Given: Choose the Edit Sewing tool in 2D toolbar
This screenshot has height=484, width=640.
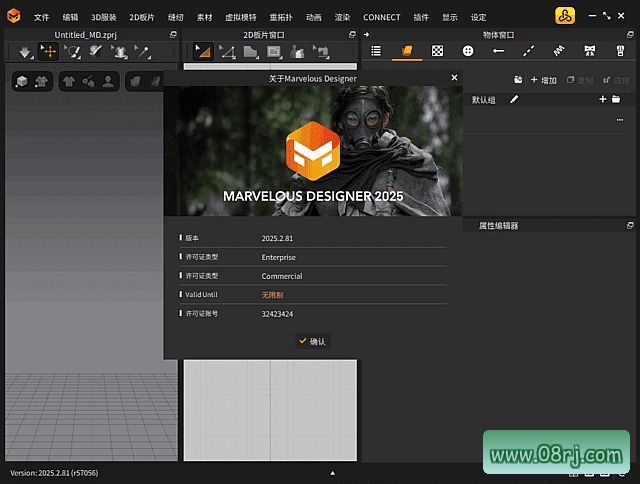Looking at the screenshot, I should pyautogui.click(x=321, y=52).
